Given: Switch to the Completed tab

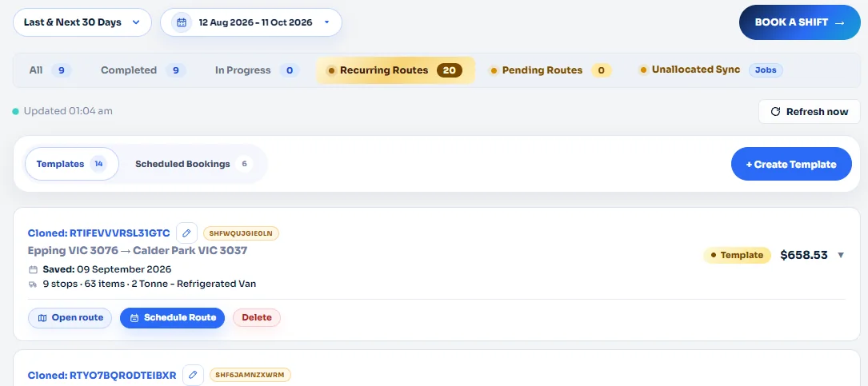Looking at the screenshot, I should [x=143, y=70].
